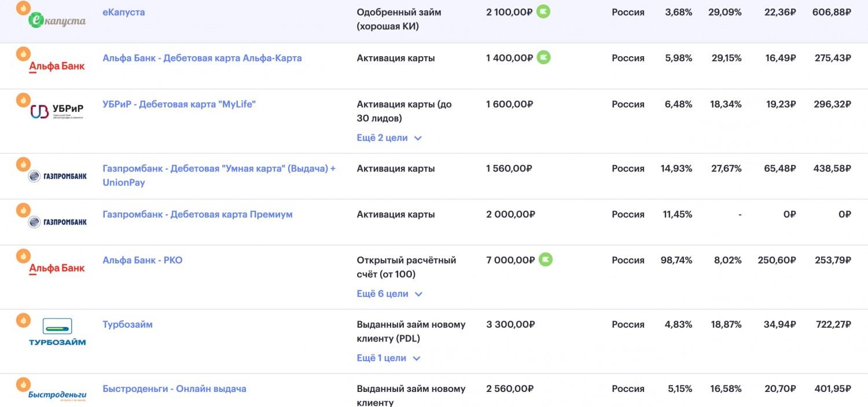Image resolution: width=868 pixels, height=407 pixels.
Task: Click the Турбозайм logo image
Action: (x=57, y=332)
